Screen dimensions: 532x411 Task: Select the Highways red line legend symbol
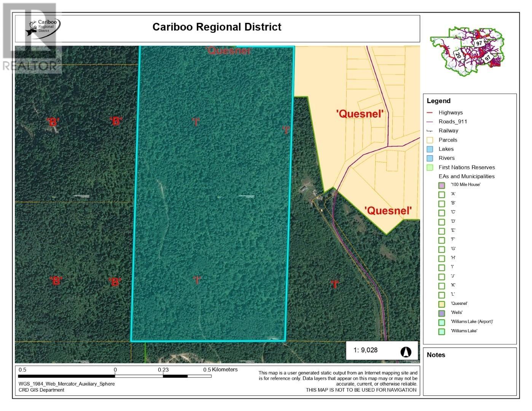pos(430,113)
